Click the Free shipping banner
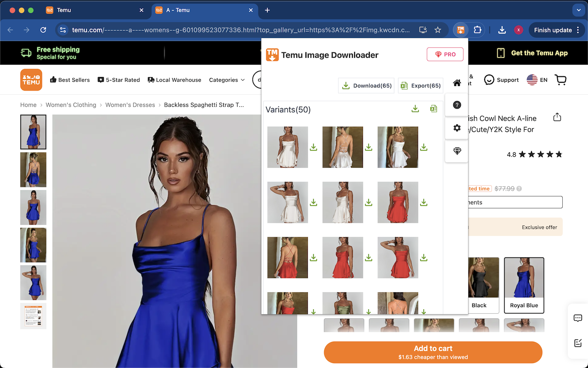This screenshot has width=588, height=368. [x=50, y=53]
